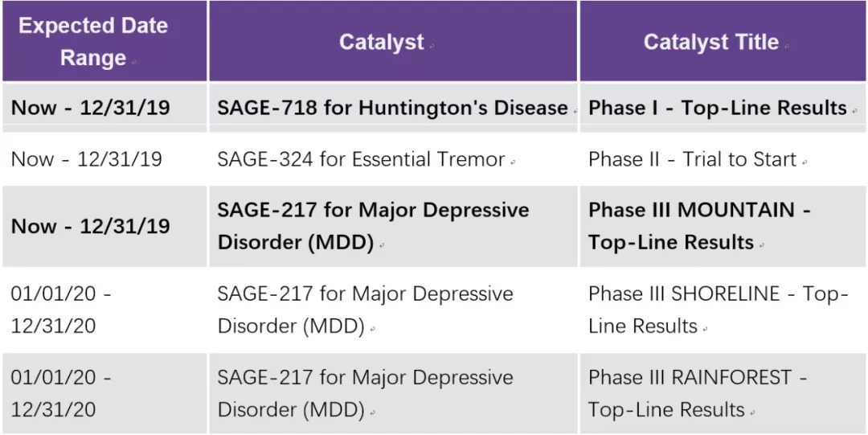Click Phase II - Trial to Start cell
868x435 pixels.
point(692,159)
